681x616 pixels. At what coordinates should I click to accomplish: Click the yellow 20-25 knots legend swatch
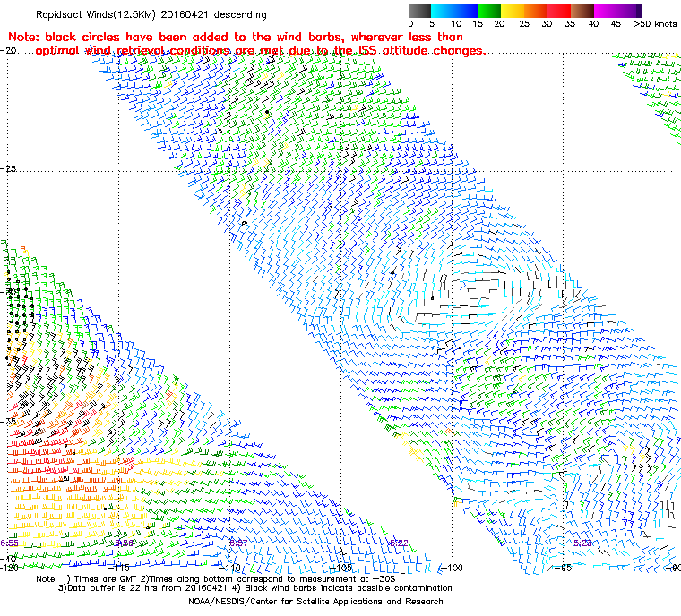pos(513,11)
